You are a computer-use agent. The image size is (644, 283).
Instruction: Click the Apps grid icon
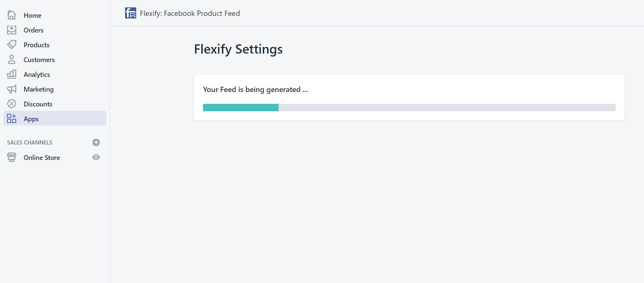[11, 118]
